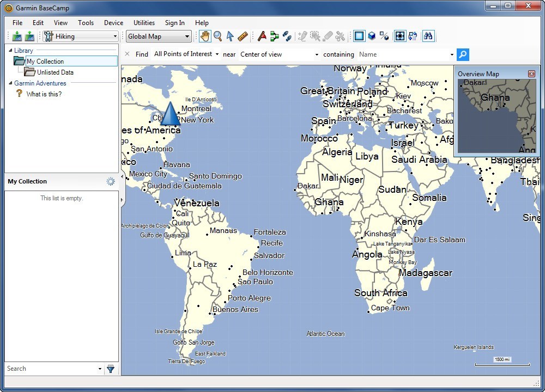545x392 pixels.
Task: Click the Cape Town map label
Action: [x=390, y=308]
